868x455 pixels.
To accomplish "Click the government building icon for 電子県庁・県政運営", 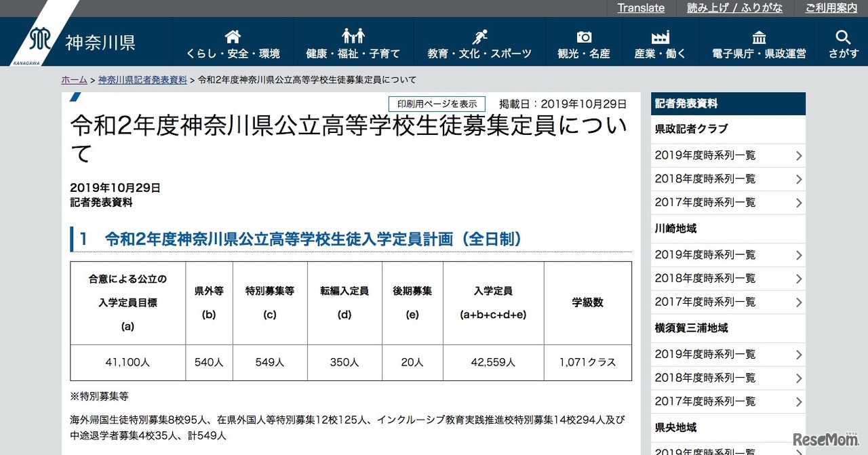I will [759, 37].
